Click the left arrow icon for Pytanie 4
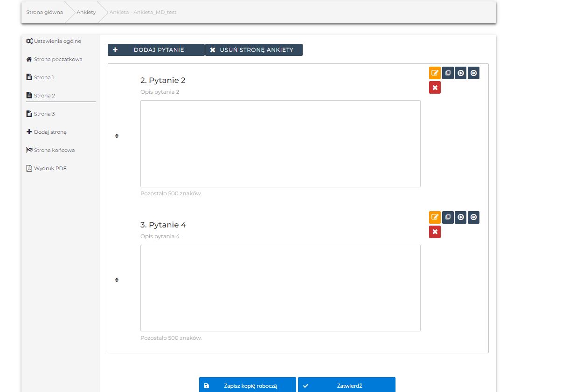 [x=460, y=218]
